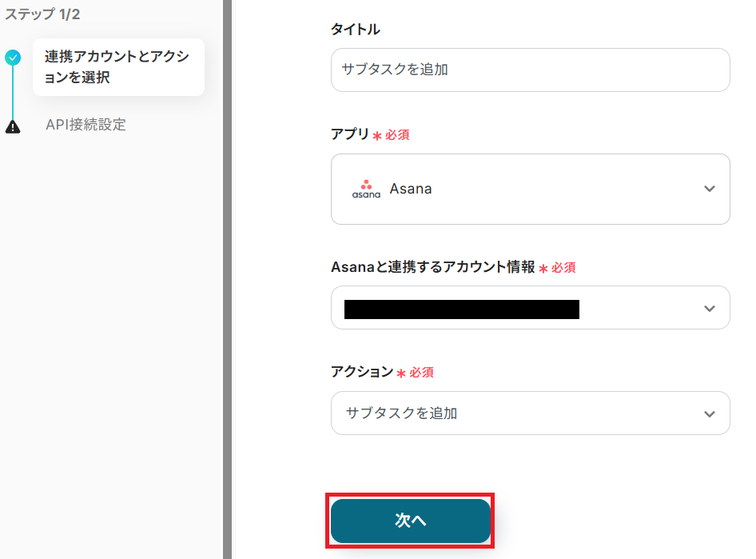Go to the API接続設定 step
Image resolution: width=756 pixels, height=559 pixels.
(86, 125)
